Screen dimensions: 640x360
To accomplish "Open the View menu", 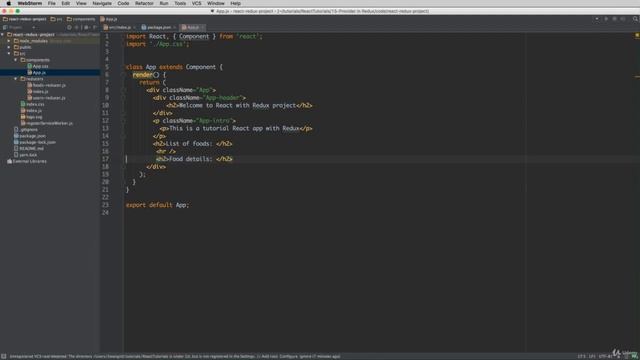I will [x=81, y=3].
